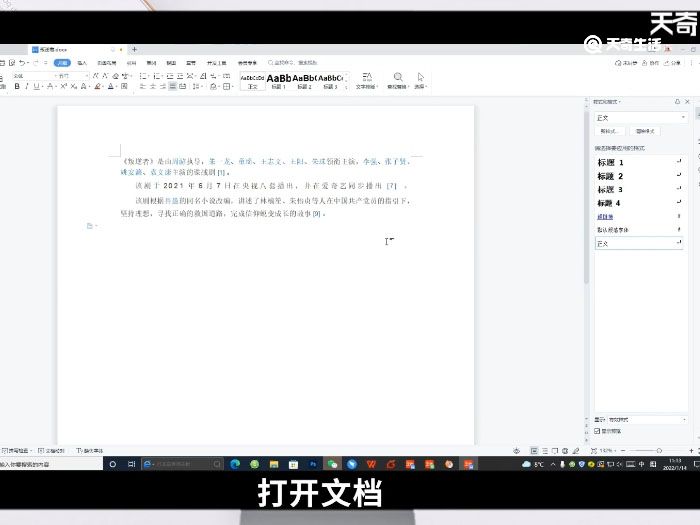700x525 pixels.
Task: Click the Share button at top right
Action: click(x=672, y=63)
